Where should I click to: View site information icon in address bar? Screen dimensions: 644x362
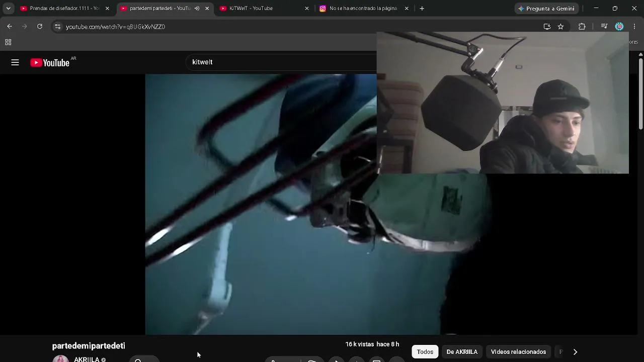coord(57,27)
